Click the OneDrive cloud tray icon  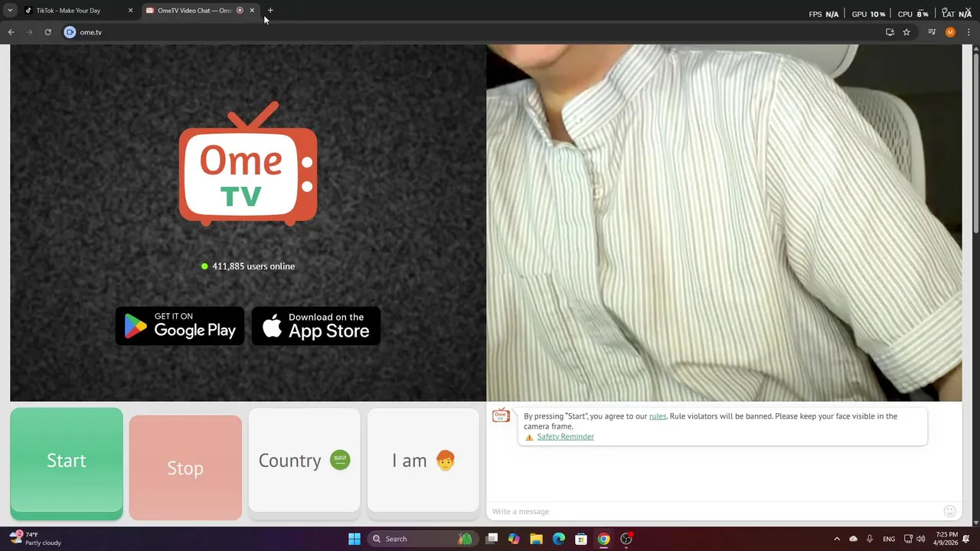point(853,539)
